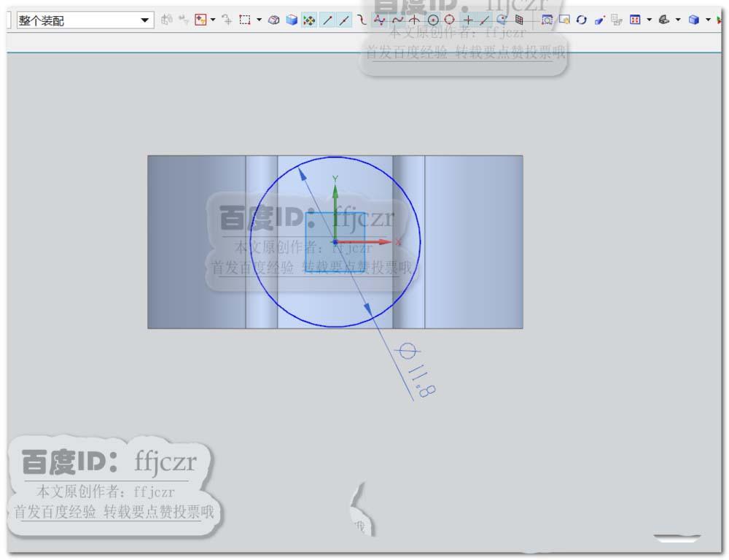The image size is (729, 560).
Task: Click the Rotate view icon
Action: (x=582, y=20)
